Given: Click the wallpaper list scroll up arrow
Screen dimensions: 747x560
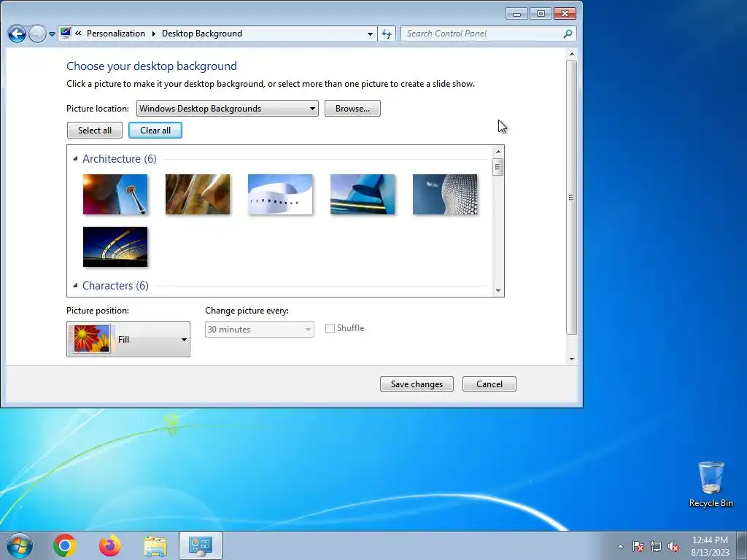Looking at the screenshot, I should coord(498,152).
